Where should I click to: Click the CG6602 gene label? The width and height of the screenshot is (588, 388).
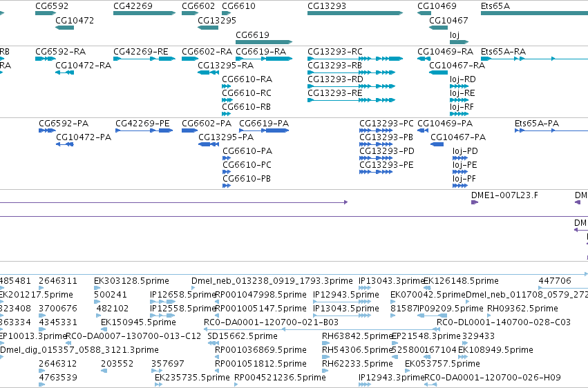pos(198,6)
